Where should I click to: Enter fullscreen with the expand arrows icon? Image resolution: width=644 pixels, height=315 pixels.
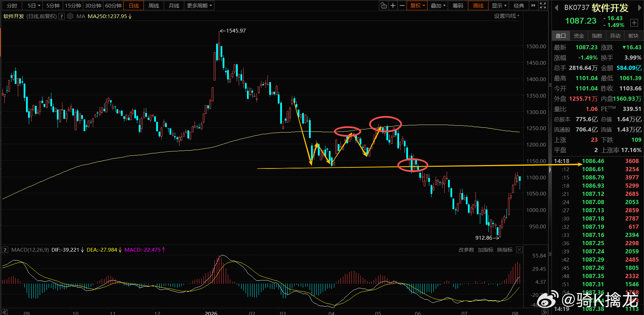pos(543,5)
